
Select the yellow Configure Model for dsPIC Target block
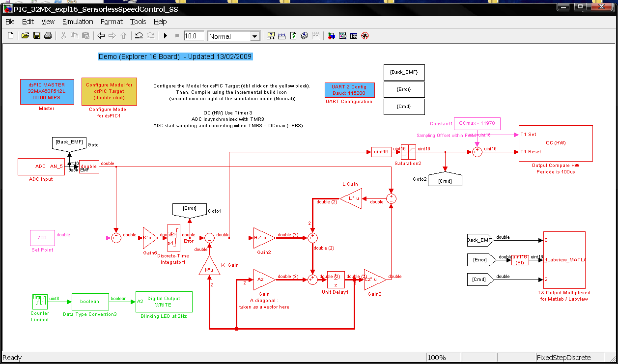tap(109, 91)
